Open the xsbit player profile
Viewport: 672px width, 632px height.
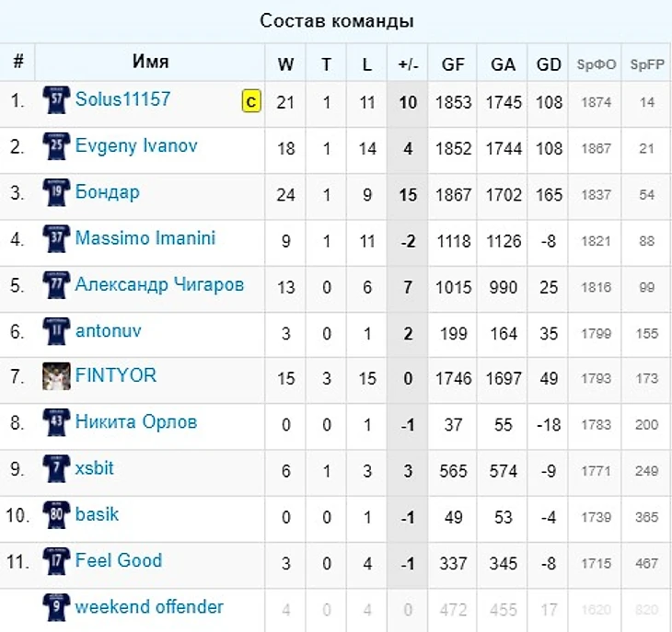click(95, 468)
